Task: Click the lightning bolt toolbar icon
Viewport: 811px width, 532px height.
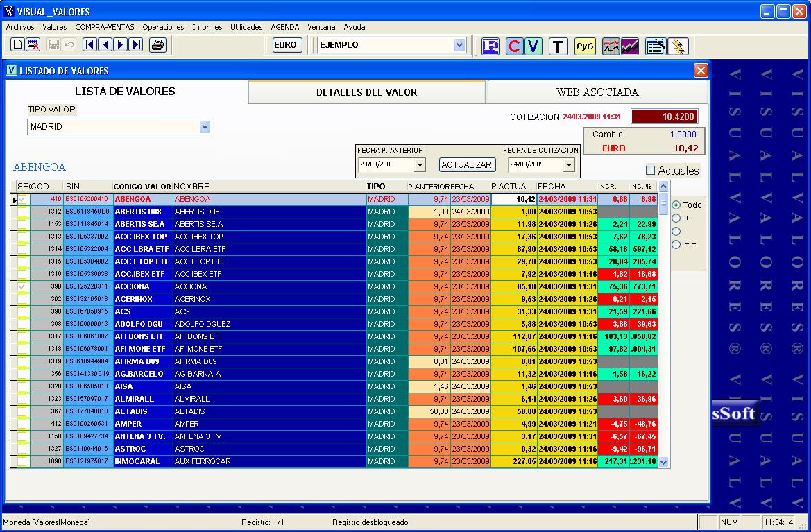Action: (678, 46)
